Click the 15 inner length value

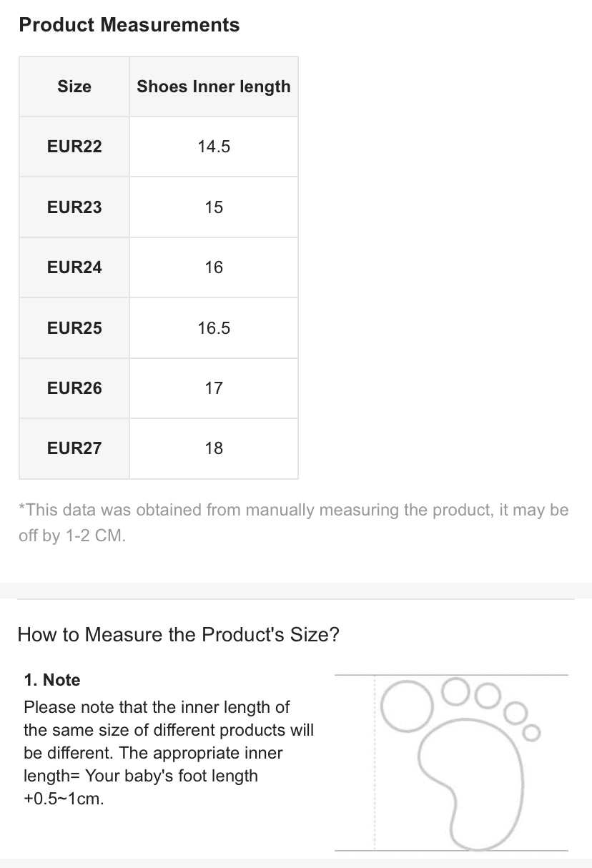(x=214, y=207)
